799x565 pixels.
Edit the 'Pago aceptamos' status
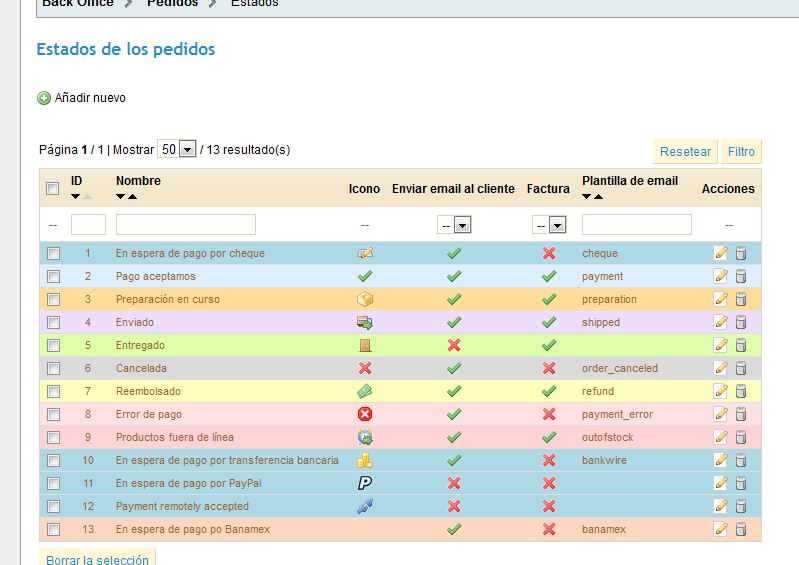[721, 276]
